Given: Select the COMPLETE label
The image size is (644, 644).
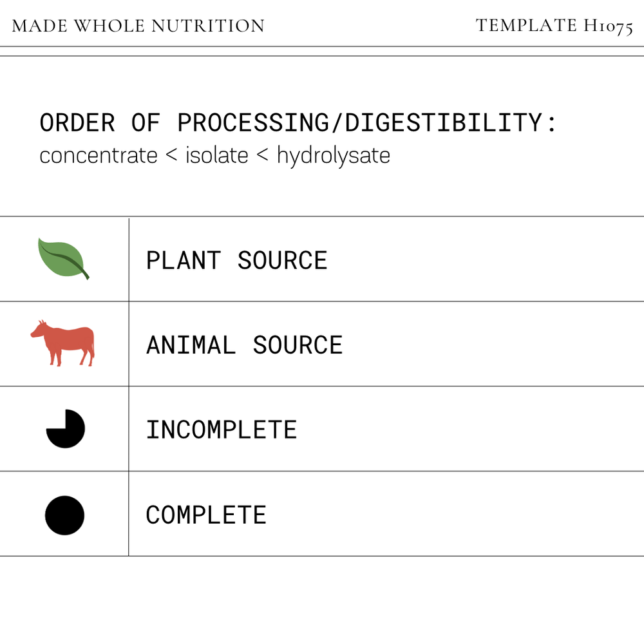Looking at the screenshot, I should [206, 515].
